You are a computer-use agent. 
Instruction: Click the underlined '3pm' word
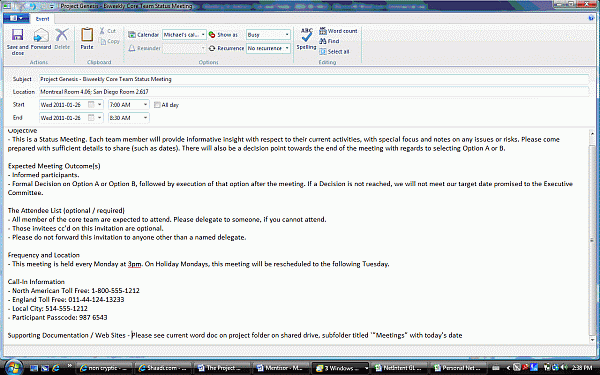(134, 264)
